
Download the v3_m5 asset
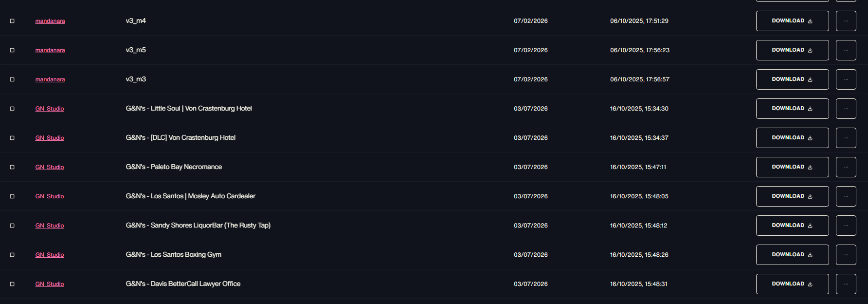click(792, 50)
